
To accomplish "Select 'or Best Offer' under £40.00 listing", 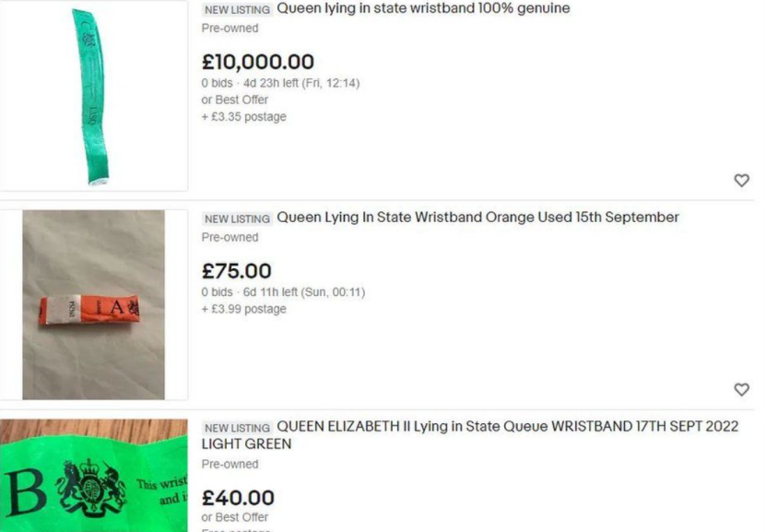I will tap(234, 517).
